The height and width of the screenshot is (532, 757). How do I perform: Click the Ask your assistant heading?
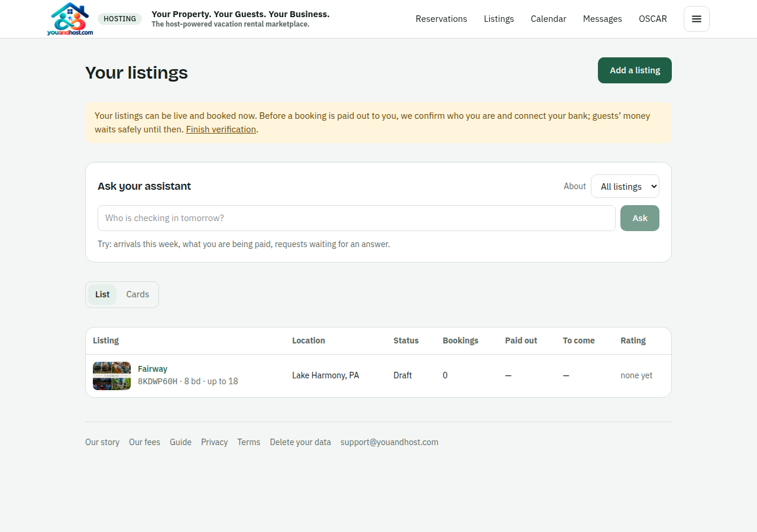click(144, 186)
